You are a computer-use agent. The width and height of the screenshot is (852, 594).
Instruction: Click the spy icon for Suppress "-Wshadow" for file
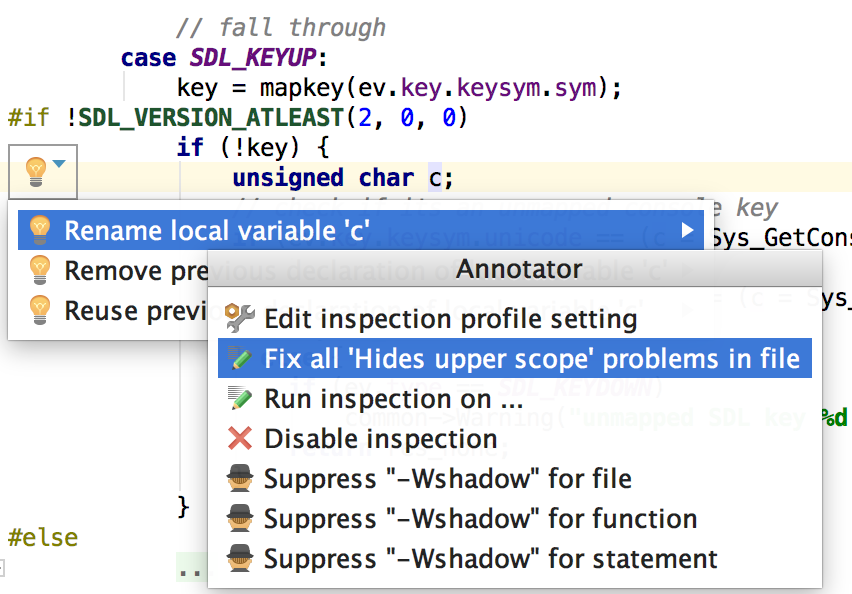click(x=240, y=479)
